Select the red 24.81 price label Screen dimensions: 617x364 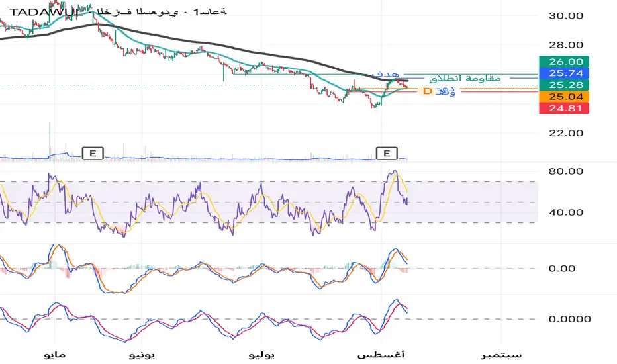(564, 108)
